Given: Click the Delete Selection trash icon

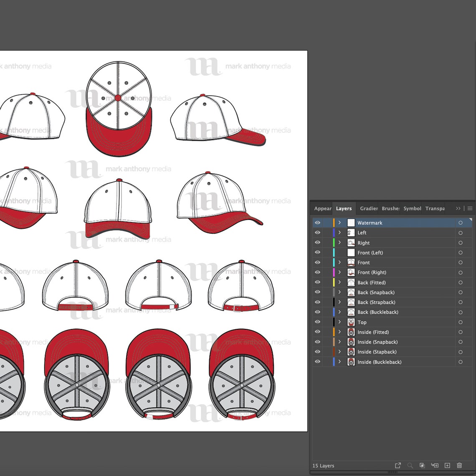Looking at the screenshot, I should (459, 465).
